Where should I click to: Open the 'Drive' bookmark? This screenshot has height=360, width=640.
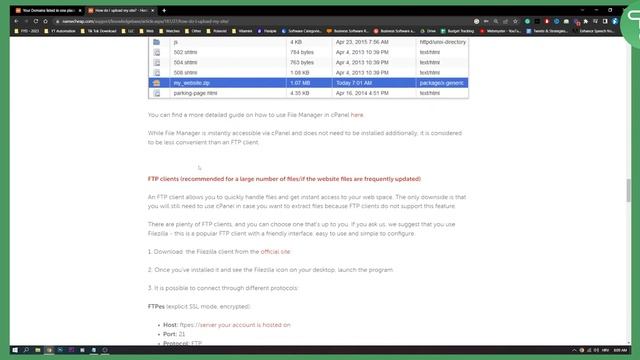point(428,31)
